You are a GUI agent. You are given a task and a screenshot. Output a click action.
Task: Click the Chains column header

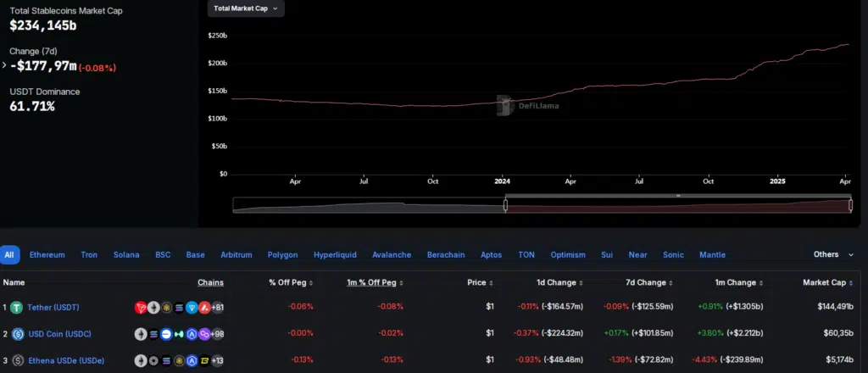point(210,282)
